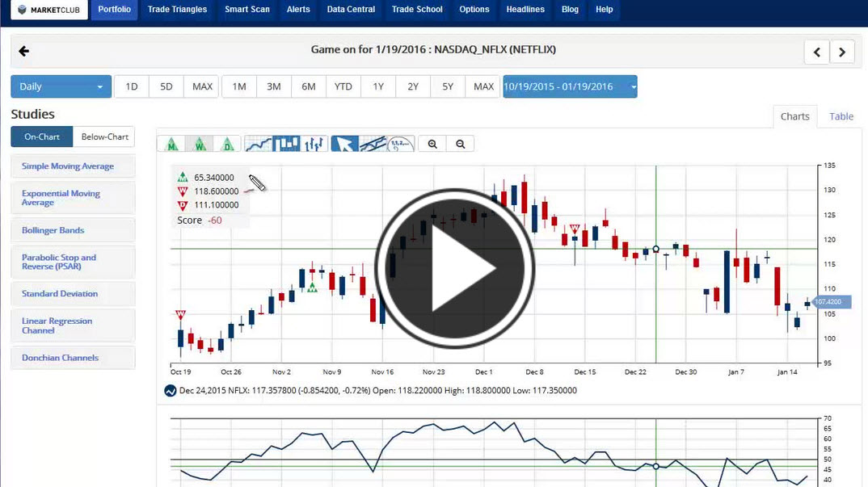Toggle the monthly Trade Triangle icon
This screenshot has width=868, height=487.
(x=171, y=145)
